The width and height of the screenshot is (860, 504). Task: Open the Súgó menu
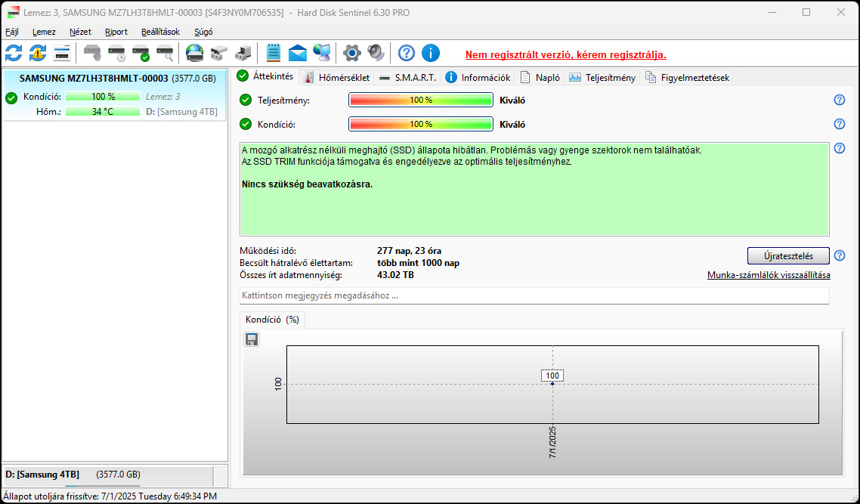coord(203,32)
